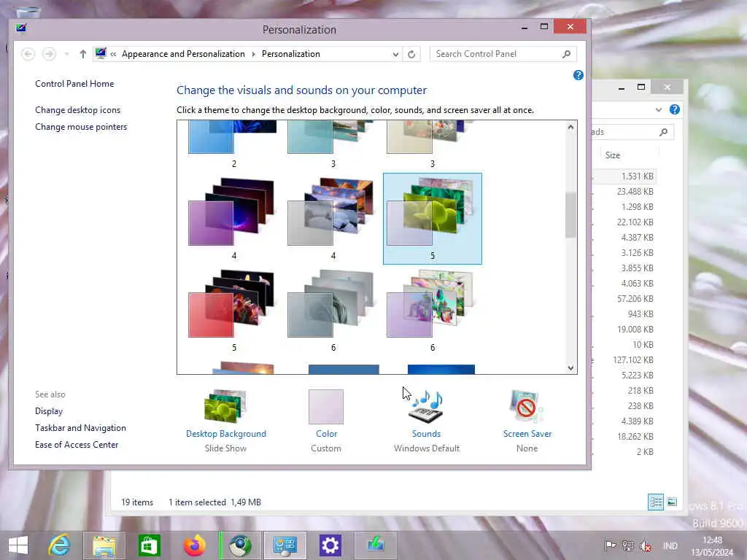Click Appearance and Personalization breadcrumb

pos(183,54)
